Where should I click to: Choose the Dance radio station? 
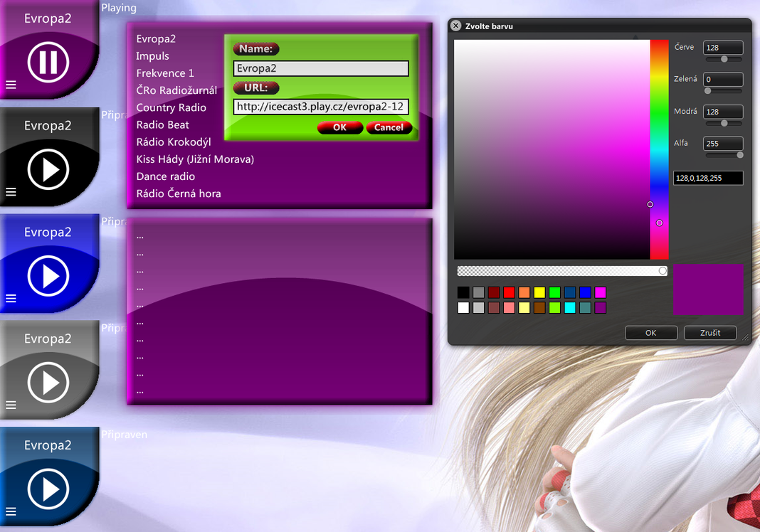coord(165,176)
